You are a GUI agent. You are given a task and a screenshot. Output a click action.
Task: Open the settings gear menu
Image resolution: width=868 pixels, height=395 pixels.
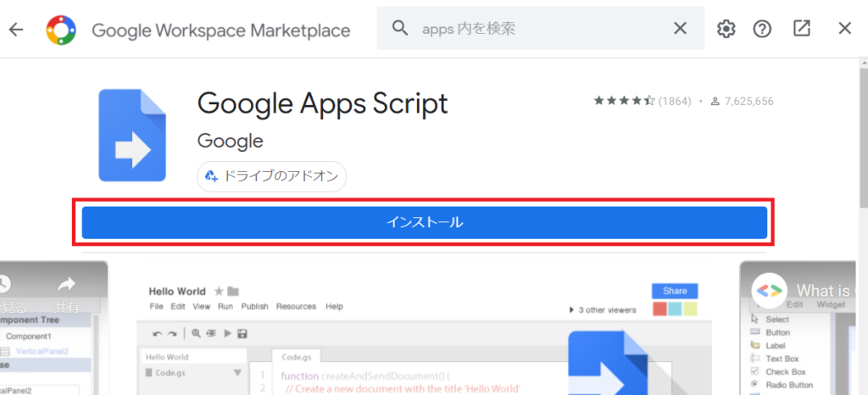click(x=726, y=29)
